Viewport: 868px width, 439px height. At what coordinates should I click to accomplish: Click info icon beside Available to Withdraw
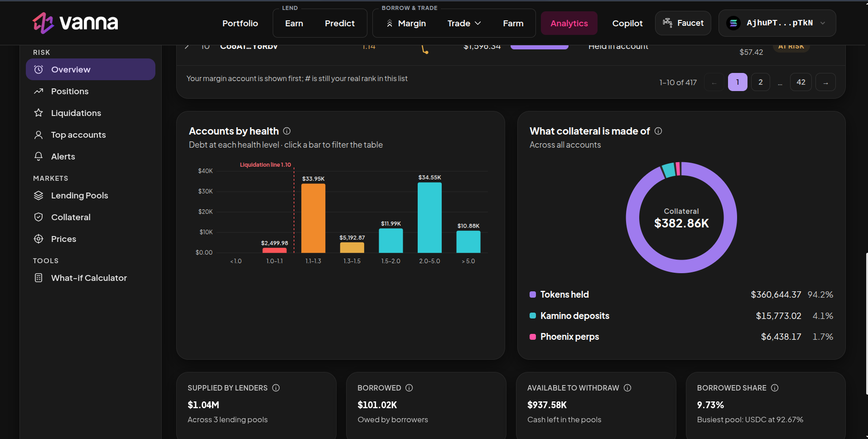(627, 388)
